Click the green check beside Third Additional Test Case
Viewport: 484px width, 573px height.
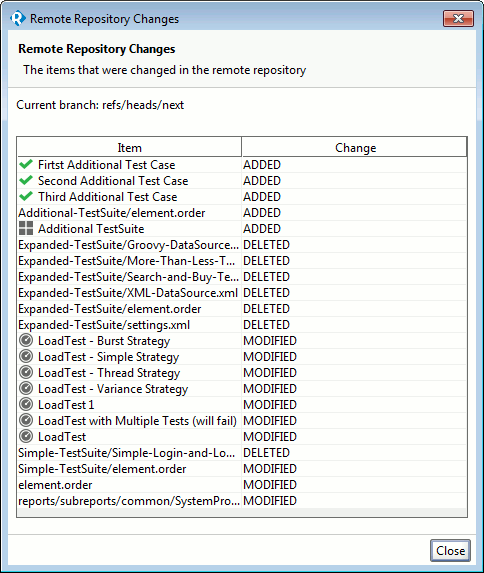coord(26,197)
